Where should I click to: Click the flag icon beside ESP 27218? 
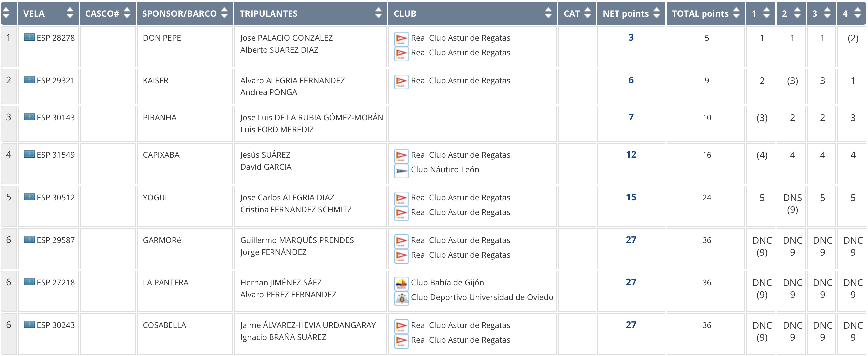pos(29,282)
